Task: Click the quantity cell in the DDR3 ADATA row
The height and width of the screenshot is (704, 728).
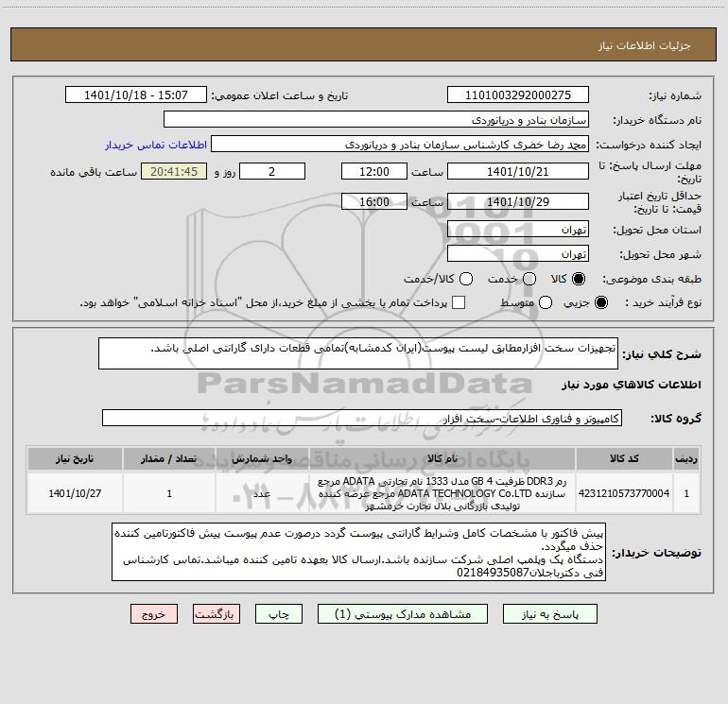Action: (x=169, y=493)
